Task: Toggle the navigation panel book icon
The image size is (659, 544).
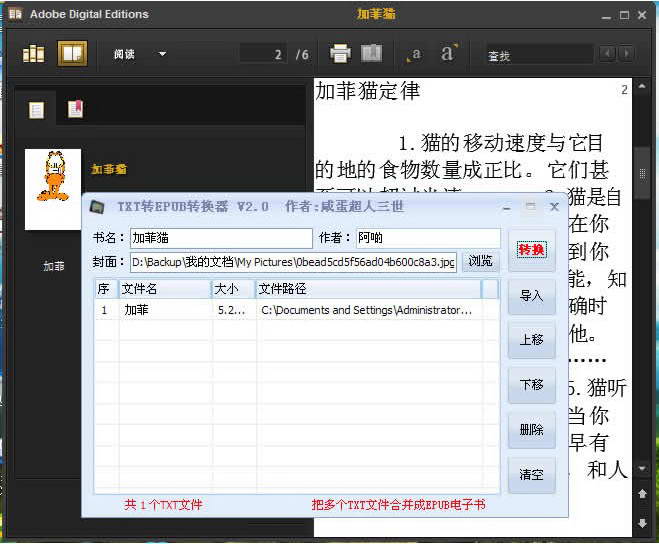Action: 372,53
